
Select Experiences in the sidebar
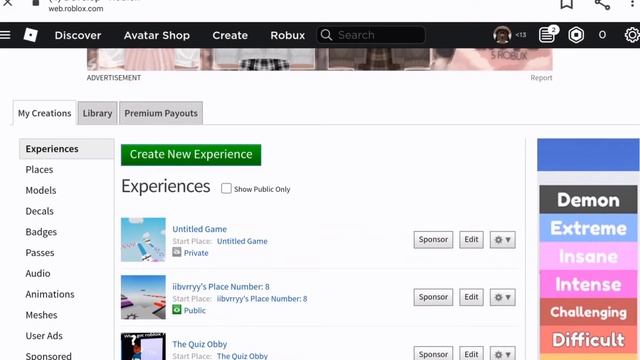(67, 149)
